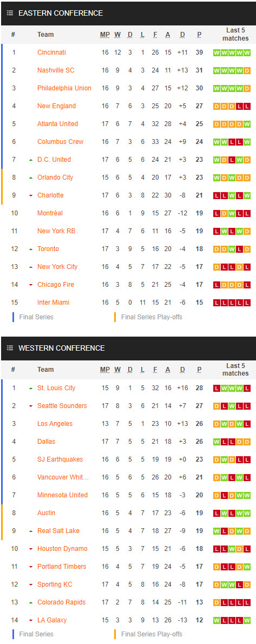Click Eastern table Team column header

(x=45, y=35)
